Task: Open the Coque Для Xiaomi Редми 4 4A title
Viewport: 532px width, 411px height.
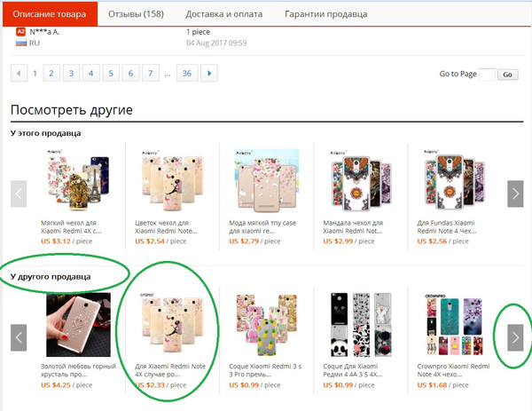Action: coord(353,370)
